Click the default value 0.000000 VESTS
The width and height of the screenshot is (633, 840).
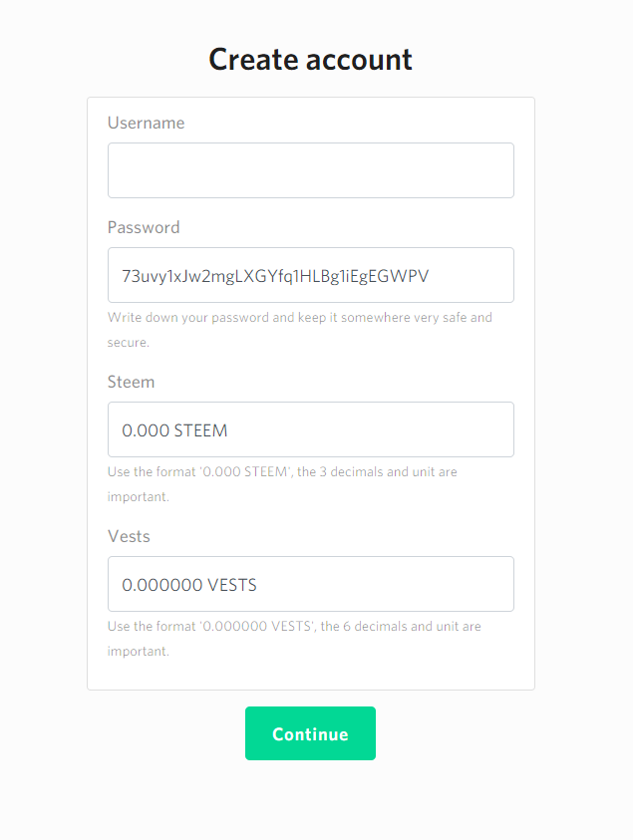pos(187,584)
